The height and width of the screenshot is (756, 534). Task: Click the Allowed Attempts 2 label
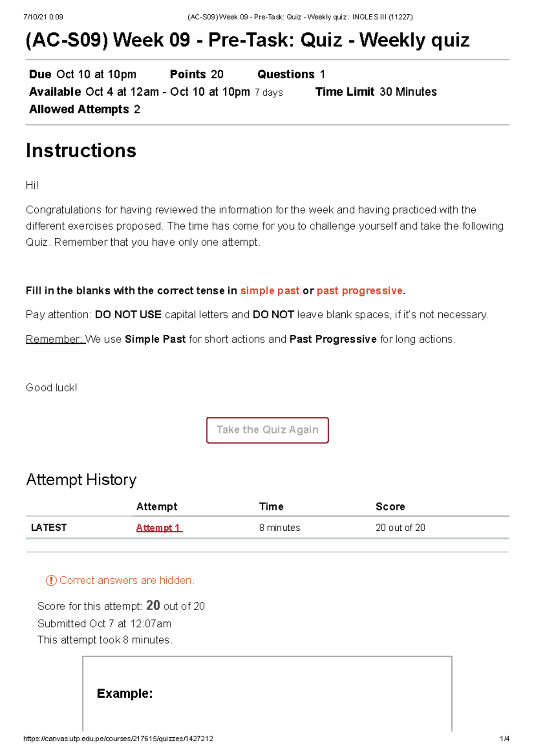(x=85, y=110)
